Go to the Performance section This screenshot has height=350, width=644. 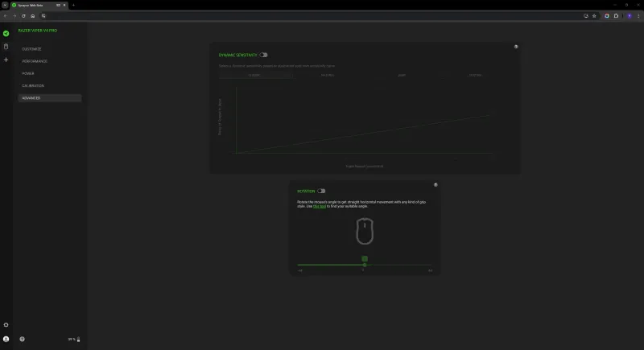click(x=35, y=61)
